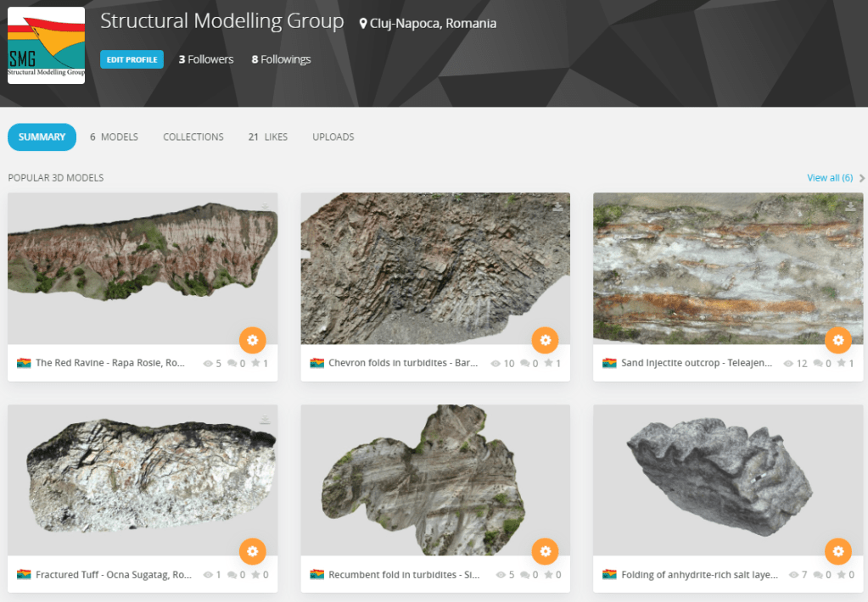Screen dimensions: 868x602
Task: Open The Red Ravine model title link
Action: (109, 364)
